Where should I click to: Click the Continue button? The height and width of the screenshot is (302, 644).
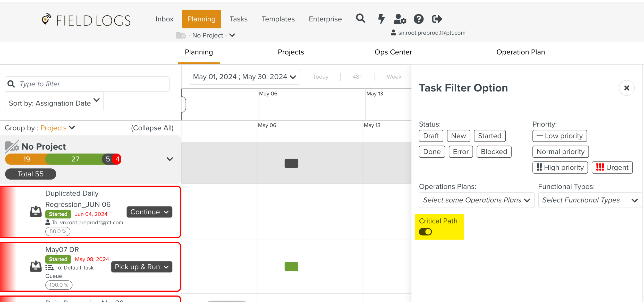(x=149, y=212)
